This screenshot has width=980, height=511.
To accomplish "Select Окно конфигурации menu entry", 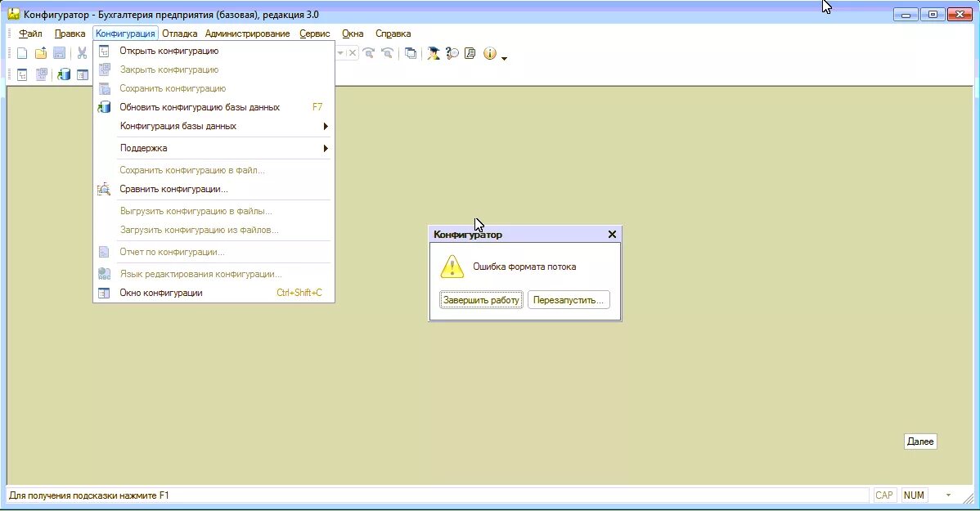I will click(214, 293).
